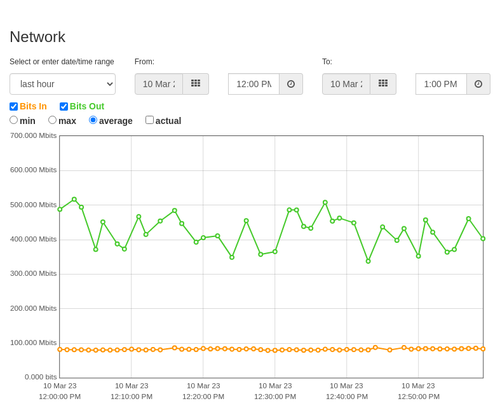The width and height of the screenshot is (500, 403).
Task: Select the average radio button
Action: tap(93, 120)
